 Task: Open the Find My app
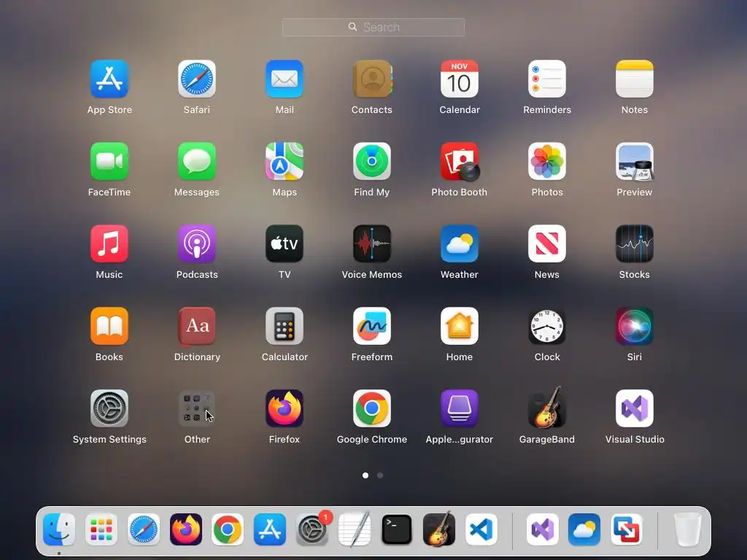coord(372,161)
